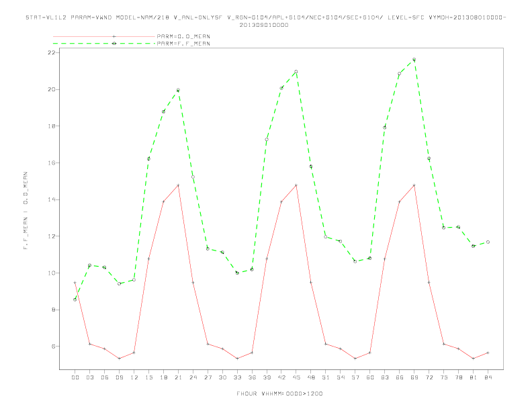532x411 pixels.
Task: Select red O.O_MEAN peak point at hour 69
Action: coord(414,185)
